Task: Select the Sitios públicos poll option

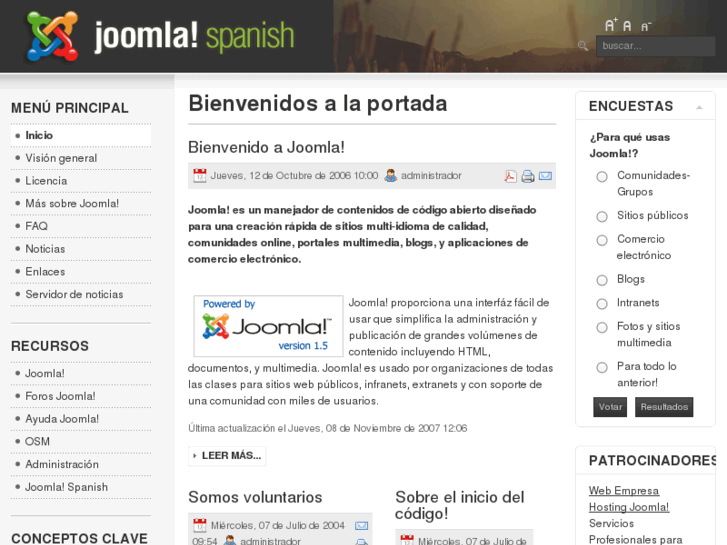Action: coord(602,217)
